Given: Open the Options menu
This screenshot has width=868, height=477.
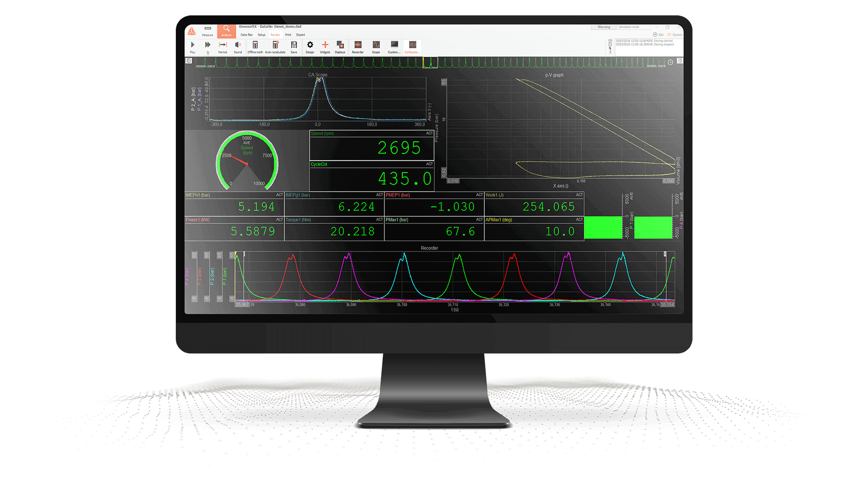Looking at the screenshot, I should (x=675, y=35).
